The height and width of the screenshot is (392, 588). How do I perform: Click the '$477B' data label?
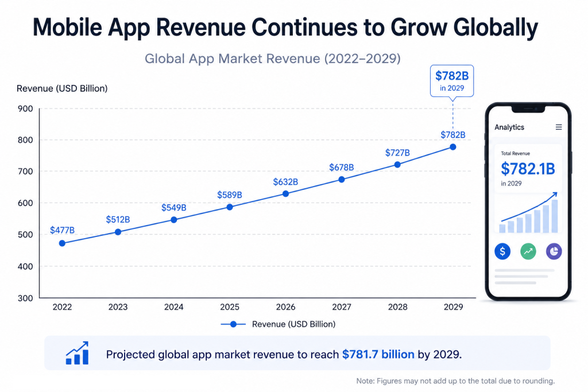coord(62,230)
